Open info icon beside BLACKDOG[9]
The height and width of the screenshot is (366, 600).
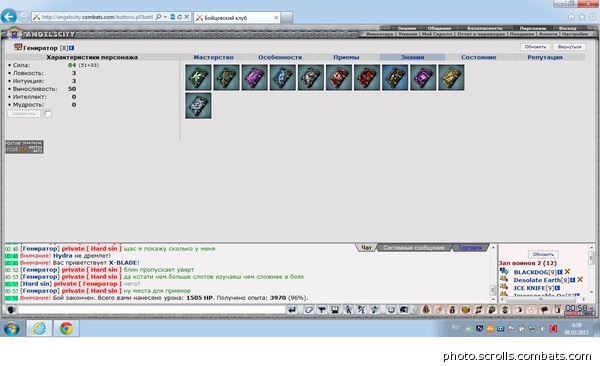[559, 272]
